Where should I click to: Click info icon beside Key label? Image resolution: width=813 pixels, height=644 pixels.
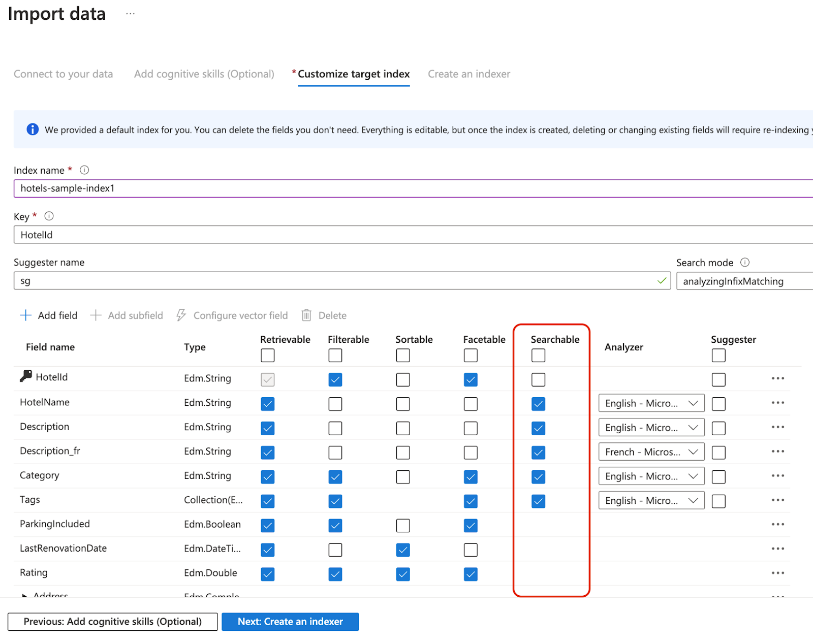49,216
